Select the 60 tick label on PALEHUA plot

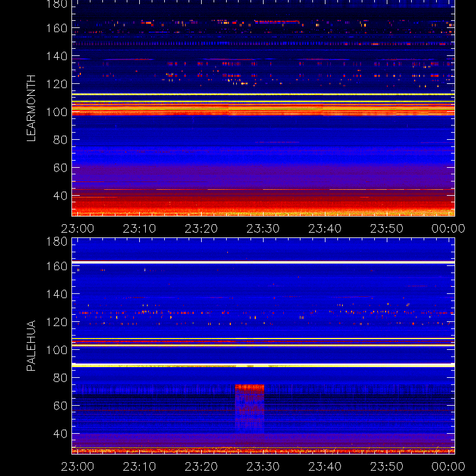pyautogui.click(x=60, y=406)
